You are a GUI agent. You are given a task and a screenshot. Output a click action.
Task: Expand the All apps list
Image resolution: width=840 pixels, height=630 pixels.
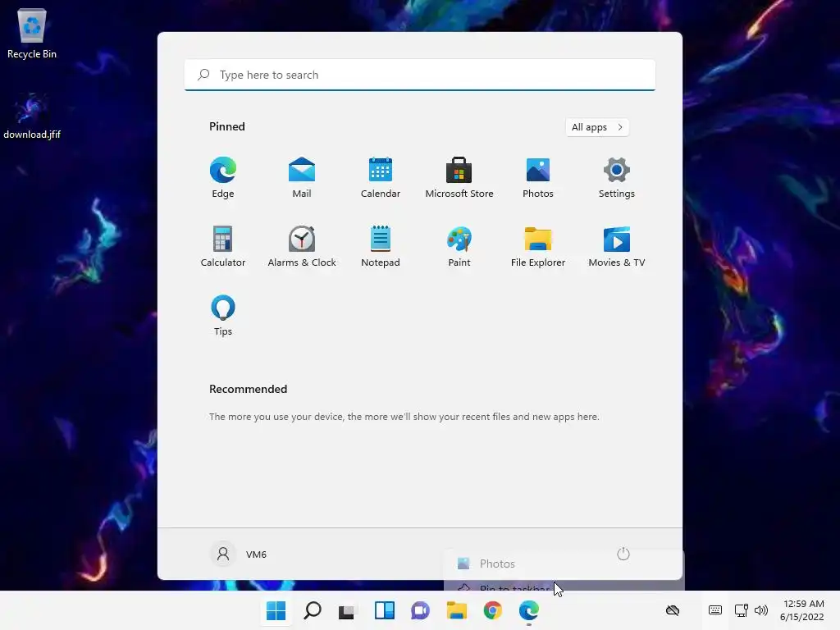pos(597,127)
